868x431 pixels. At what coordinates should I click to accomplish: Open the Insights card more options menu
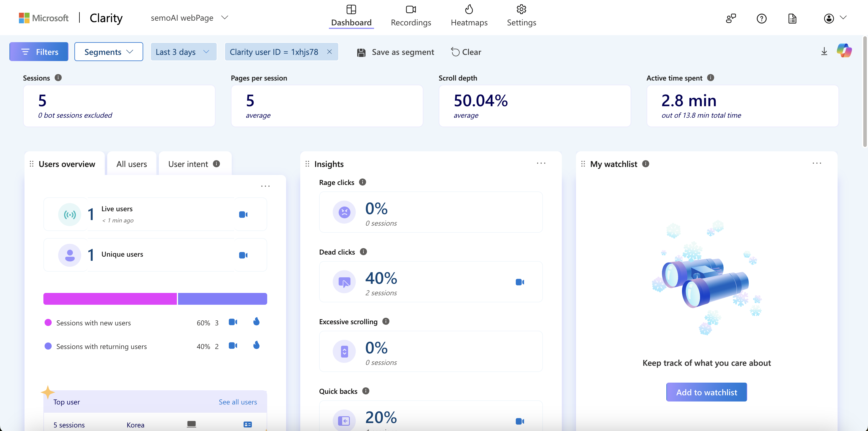point(541,163)
